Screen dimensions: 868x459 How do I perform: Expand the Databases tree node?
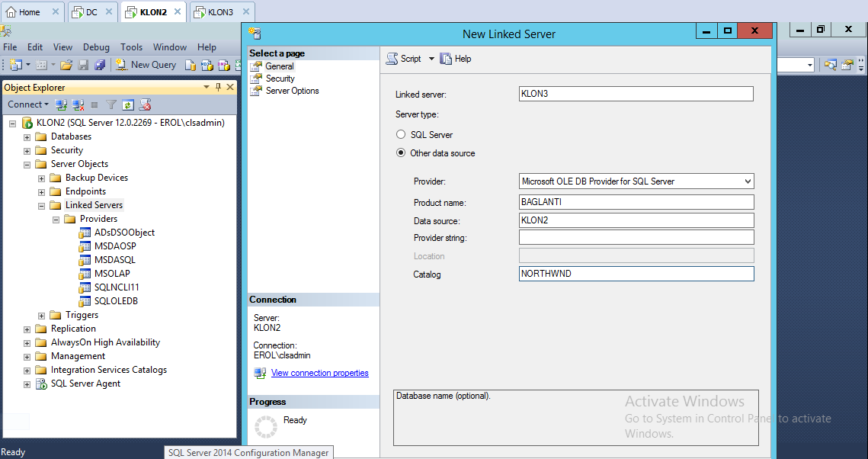pos(27,137)
